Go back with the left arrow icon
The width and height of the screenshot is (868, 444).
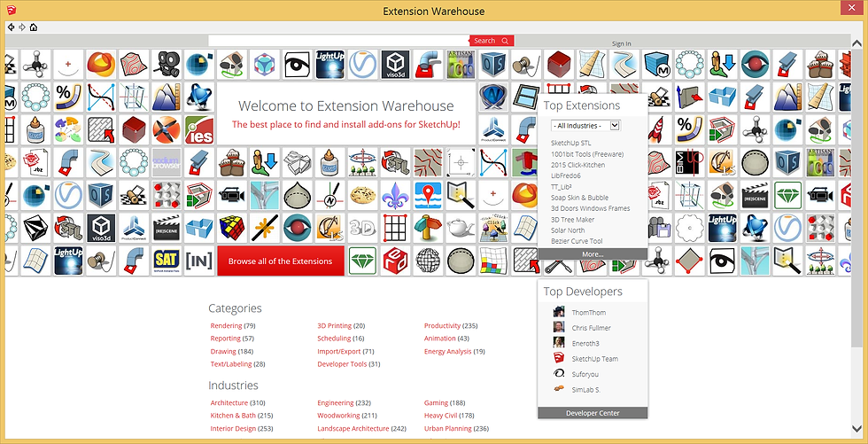tap(11, 27)
